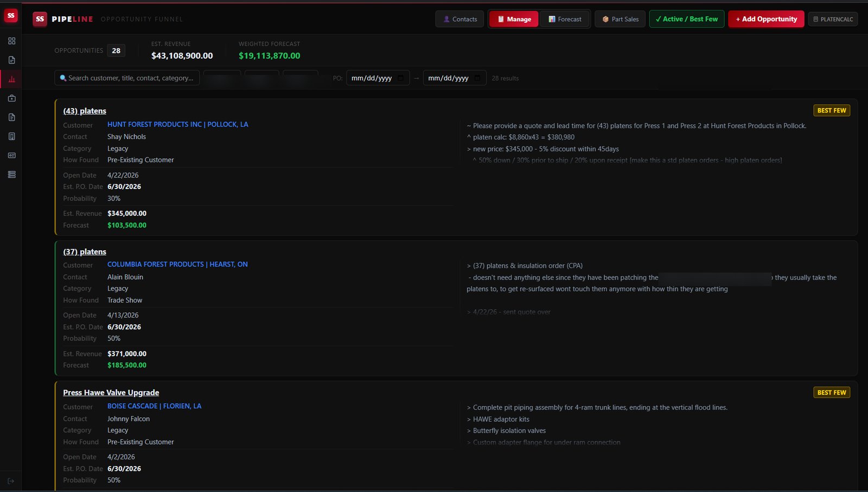
Task: Click Legacy category on the Columbia Forest card
Action: pos(118,289)
